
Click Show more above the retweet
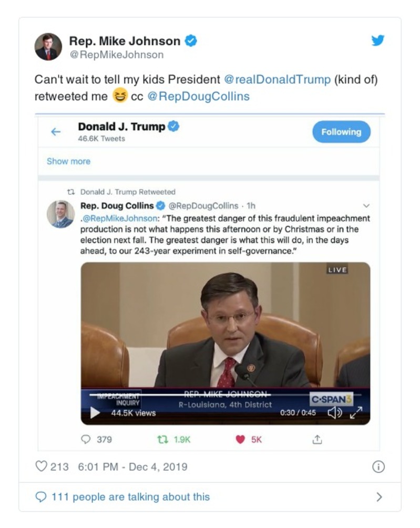tap(68, 161)
